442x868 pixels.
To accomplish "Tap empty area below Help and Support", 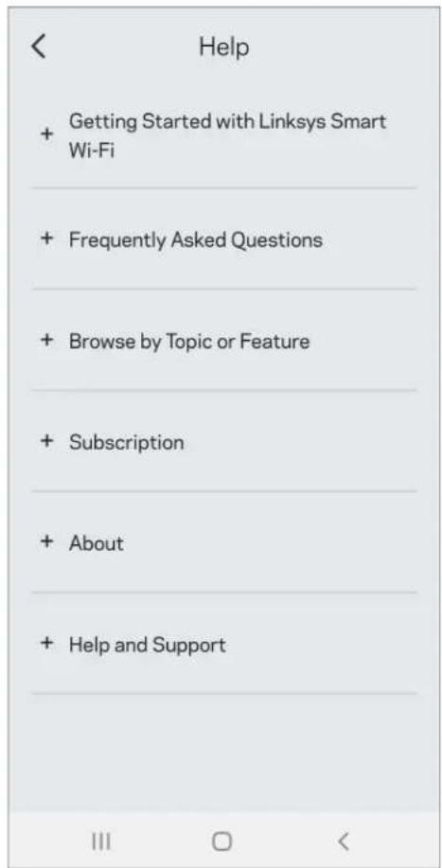I will pyautogui.click(x=223, y=753).
